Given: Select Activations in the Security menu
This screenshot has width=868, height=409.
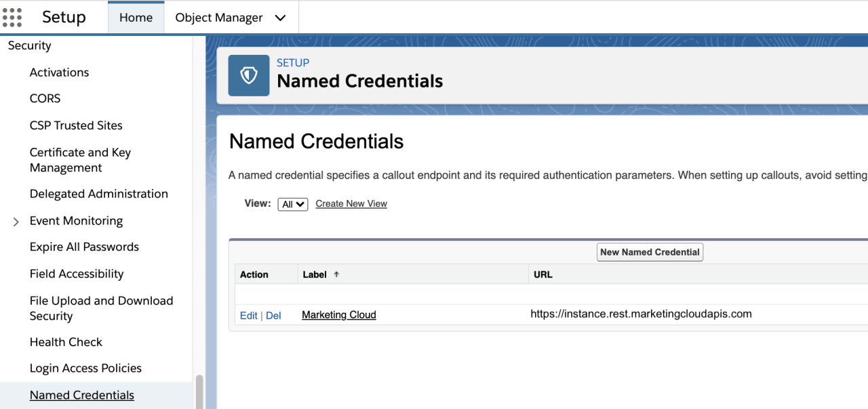Looking at the screenshot, I should (59, 73).
